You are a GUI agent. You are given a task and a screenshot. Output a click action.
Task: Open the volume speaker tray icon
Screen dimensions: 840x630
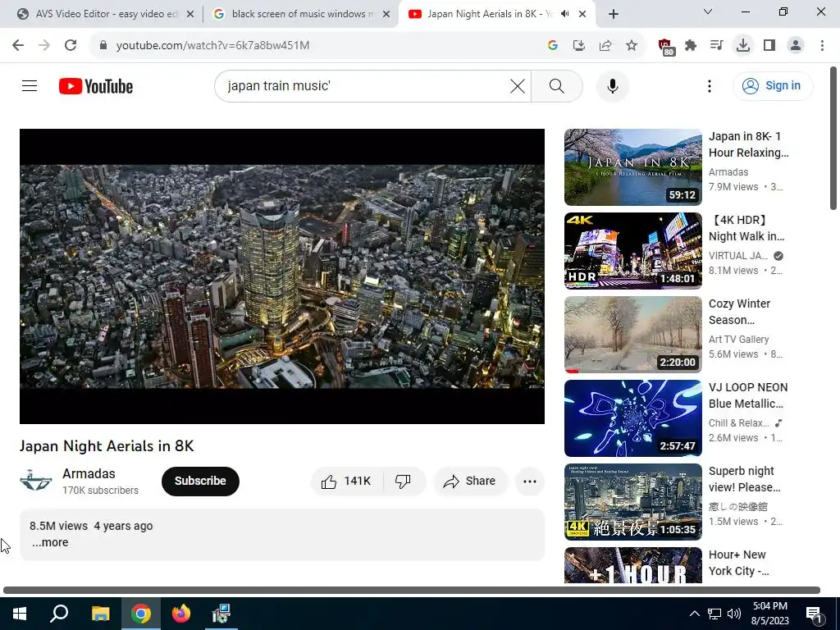tap(734, 614)
